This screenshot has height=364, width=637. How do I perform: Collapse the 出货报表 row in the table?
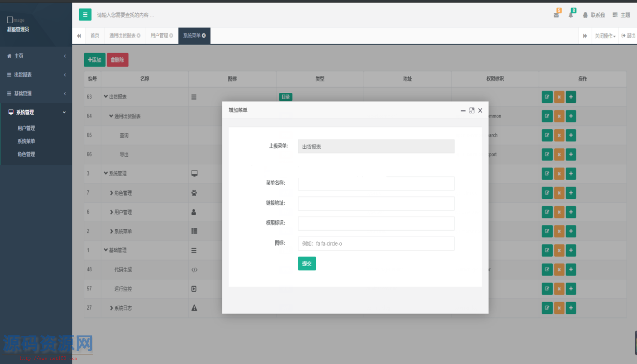click(106, 96)
